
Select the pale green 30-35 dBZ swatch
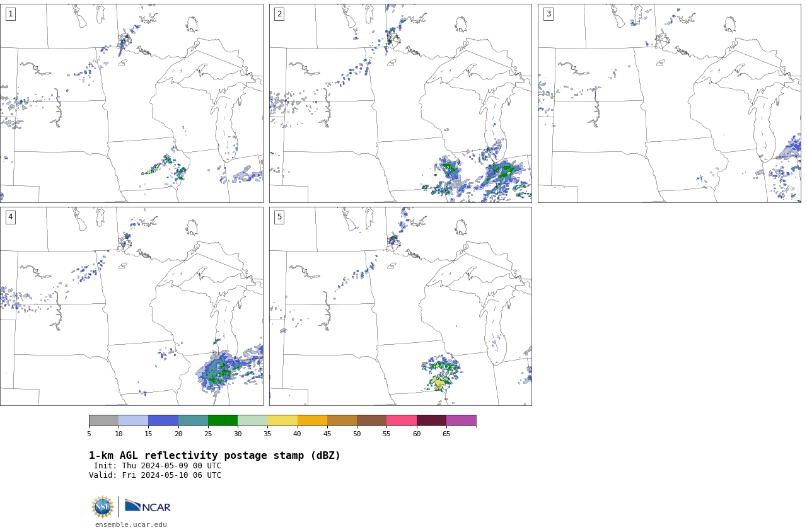coord(252,420)
